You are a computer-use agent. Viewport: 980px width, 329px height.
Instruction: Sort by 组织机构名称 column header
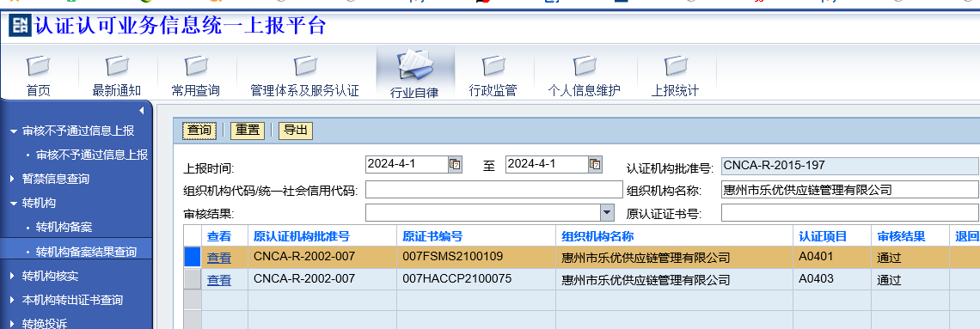(597, 236)
